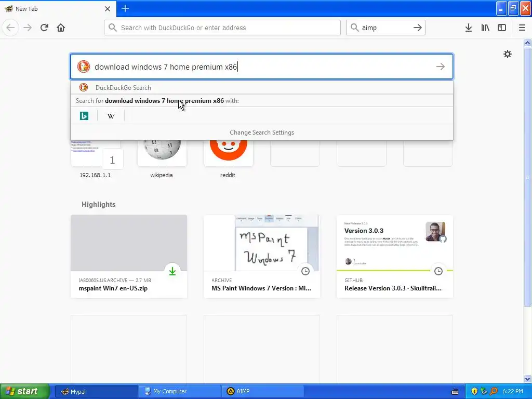The height and width of the screenshot is (399, 532).
Task: Focus the toolbar search box containing aimp
Action: [x=385, y=28]
